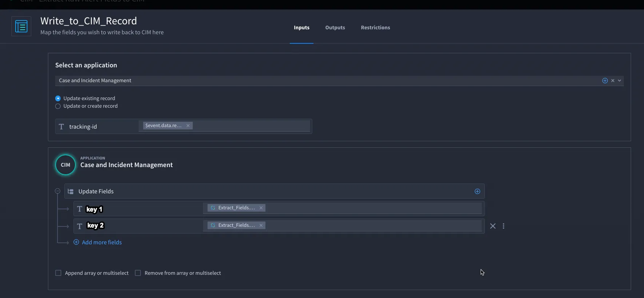This screenshot has width=644, height=298.
Task: Select Update or create record radio button
Action: [x=58, y=106]
